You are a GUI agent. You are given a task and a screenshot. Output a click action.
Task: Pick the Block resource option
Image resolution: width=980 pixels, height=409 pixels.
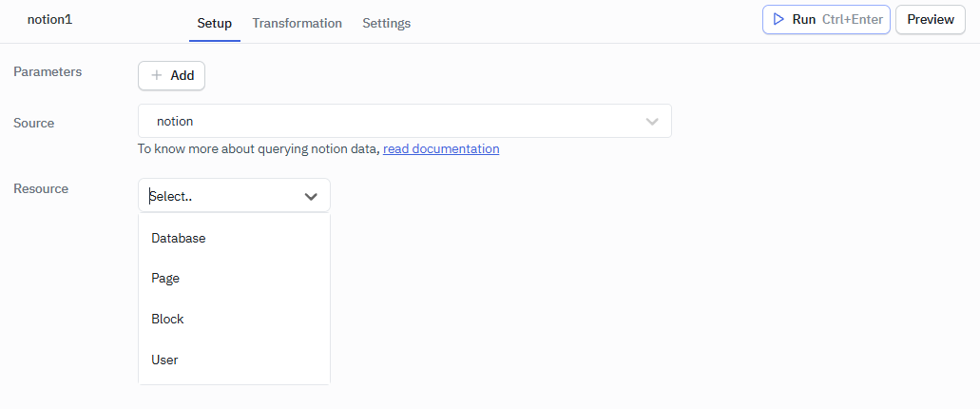[x=167, y=319]
